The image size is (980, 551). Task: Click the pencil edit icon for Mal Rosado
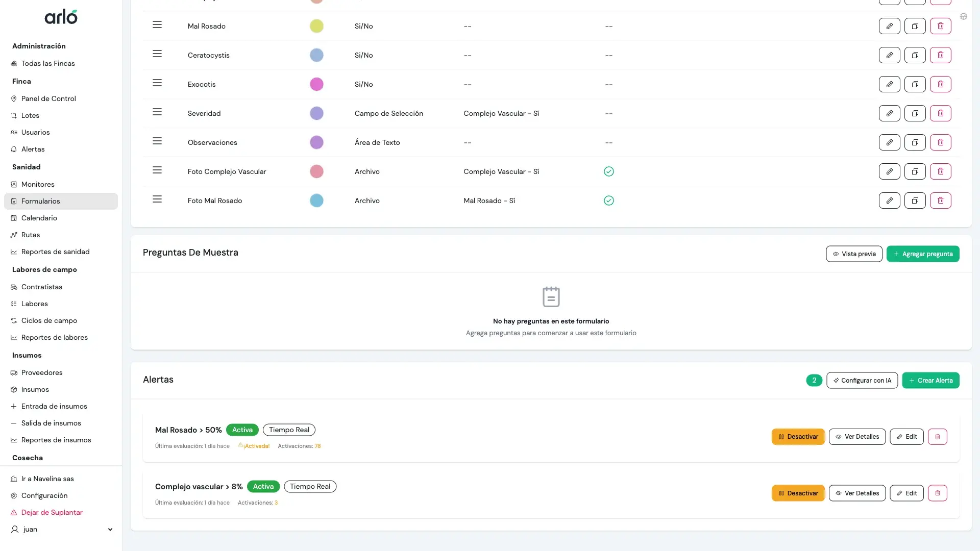[889, 26]
